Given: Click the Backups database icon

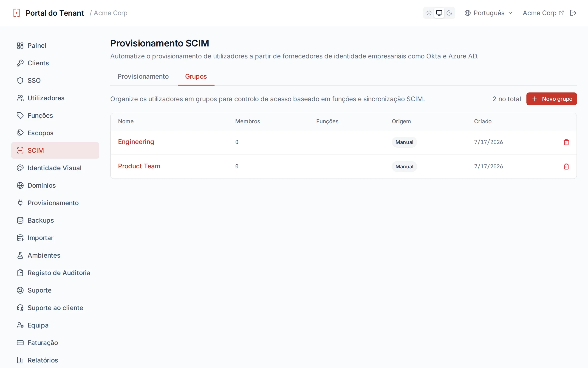Looking at the screenshot, I should 20,220.
